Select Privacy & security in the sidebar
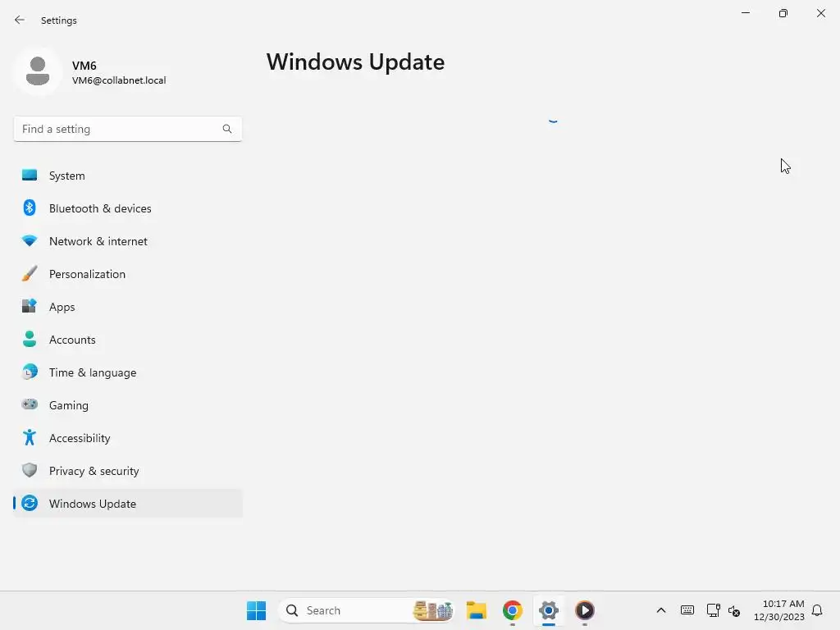Screen dimensions: 840x630 click(x=127, y=471)
